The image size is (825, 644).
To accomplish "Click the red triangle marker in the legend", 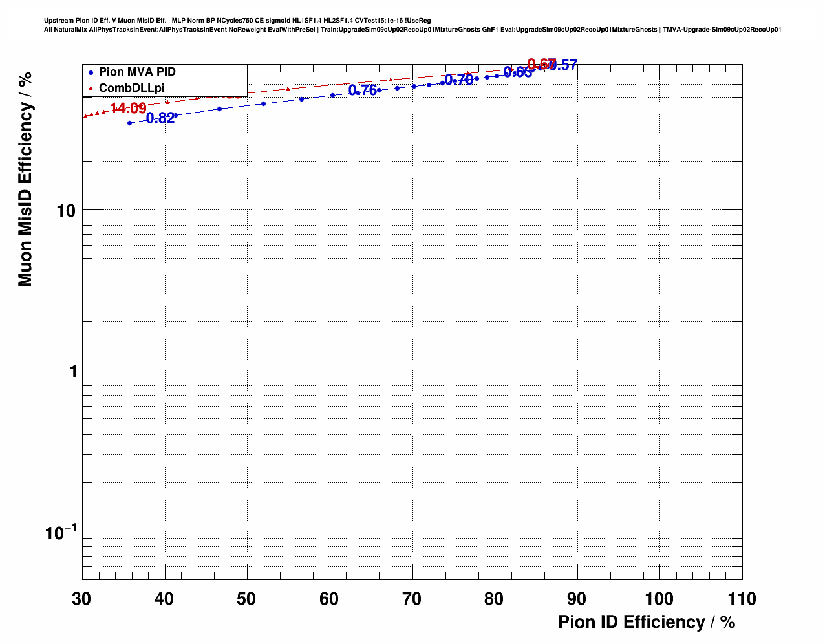I will [91, 89].
